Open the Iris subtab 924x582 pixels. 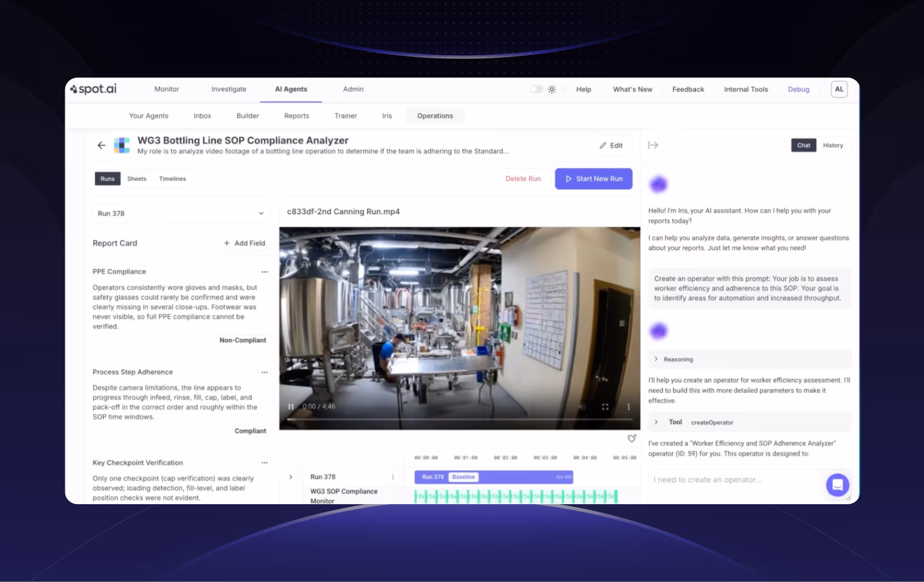pos(387,116)
